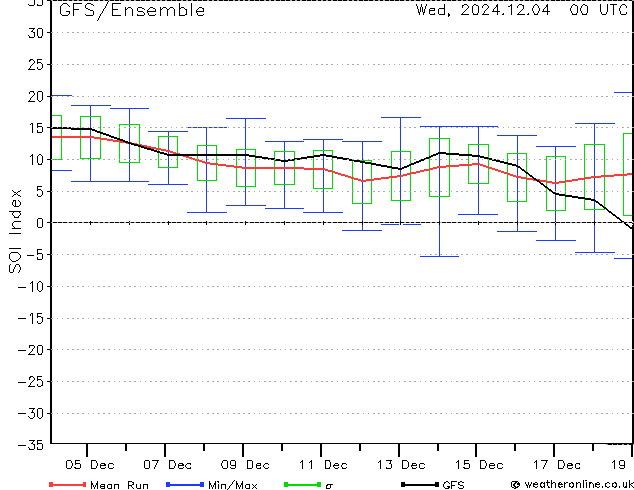Click the date text Wed, 2024.12.04

point(483,10)
